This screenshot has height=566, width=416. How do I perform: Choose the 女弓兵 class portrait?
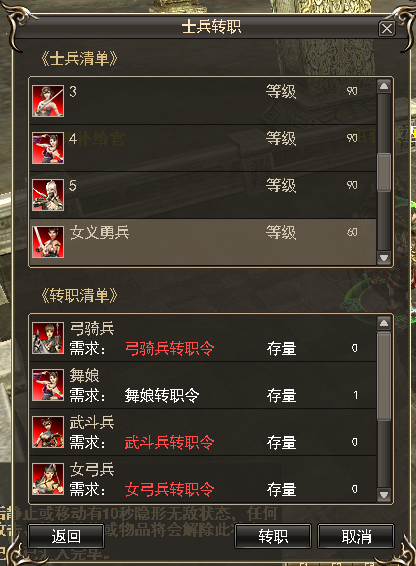[48, 479]
